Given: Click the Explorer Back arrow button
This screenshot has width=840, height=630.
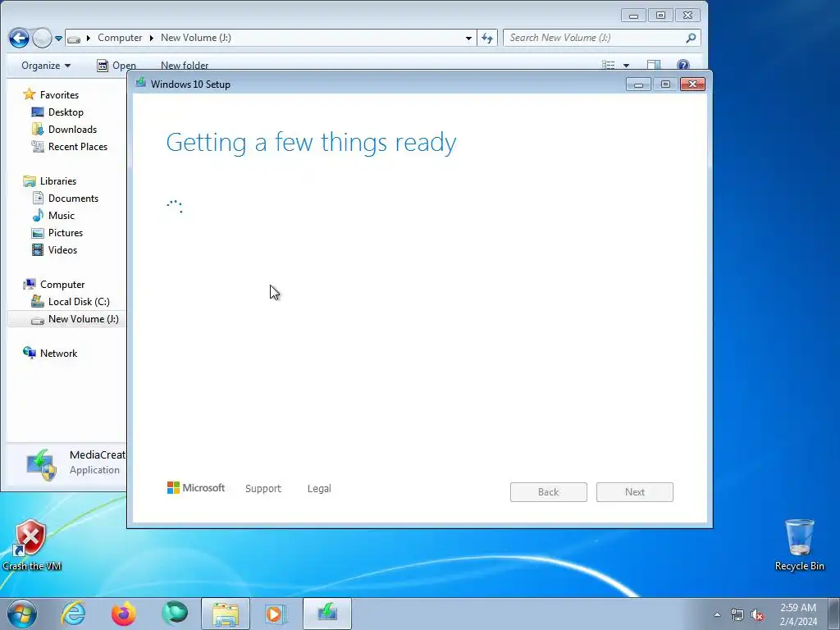Looking at the screenshot, I should click(19, 38).
